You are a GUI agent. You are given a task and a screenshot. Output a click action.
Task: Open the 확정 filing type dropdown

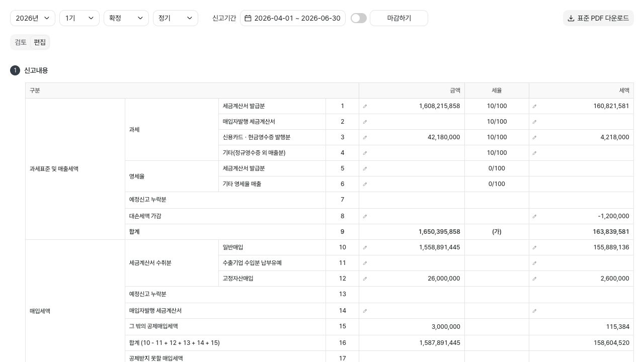pos(126,18)
